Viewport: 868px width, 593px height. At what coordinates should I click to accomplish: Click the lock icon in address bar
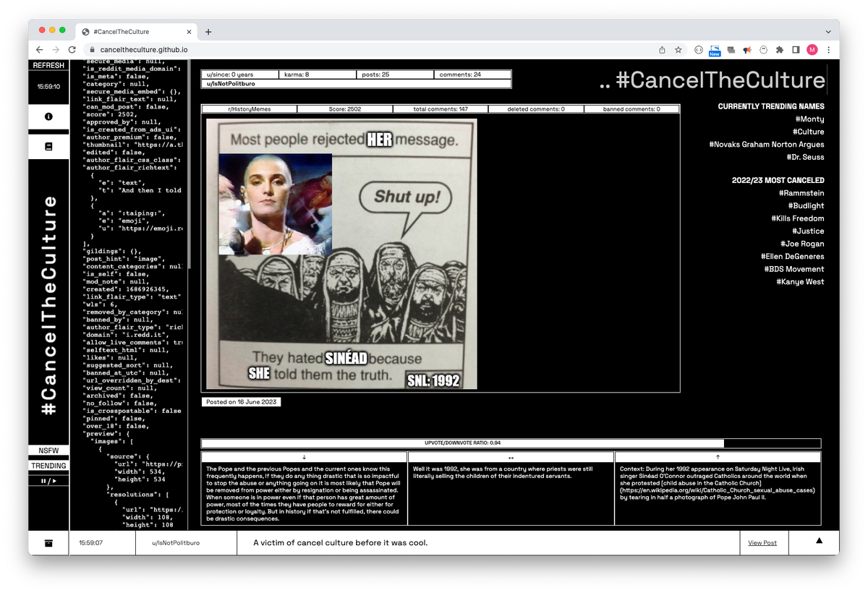click(92, 50)
